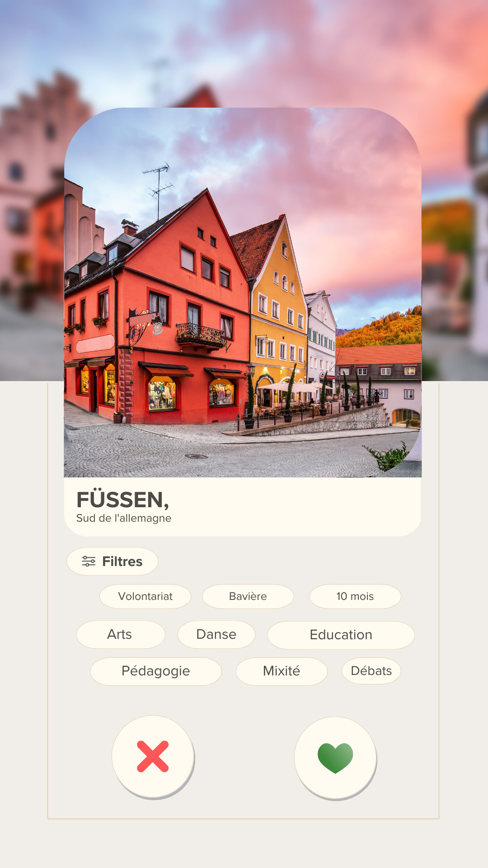Open the Füssen town photo
Viewport: 488px width, 868px height.
[243, 292]
